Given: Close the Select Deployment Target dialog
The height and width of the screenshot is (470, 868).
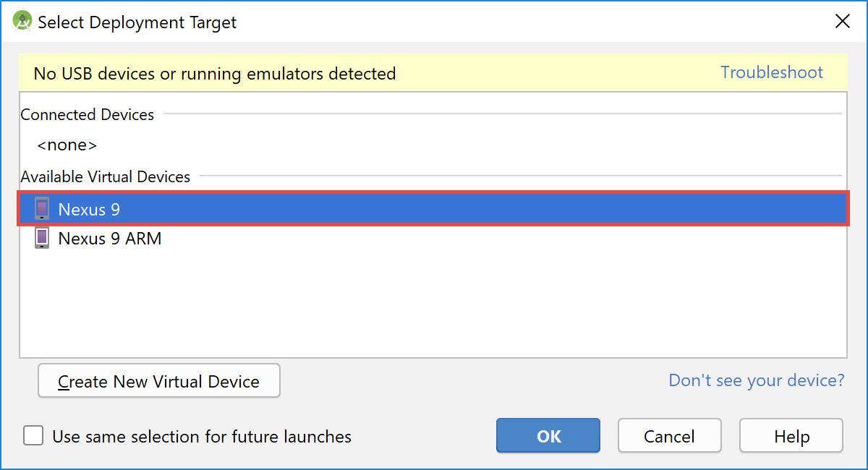Looking at the screenshot, I should point(843,22).
